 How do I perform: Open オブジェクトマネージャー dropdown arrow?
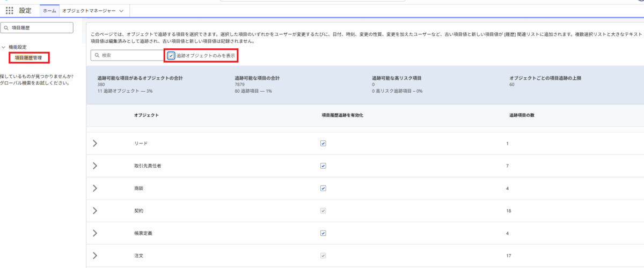click(122, 11)
